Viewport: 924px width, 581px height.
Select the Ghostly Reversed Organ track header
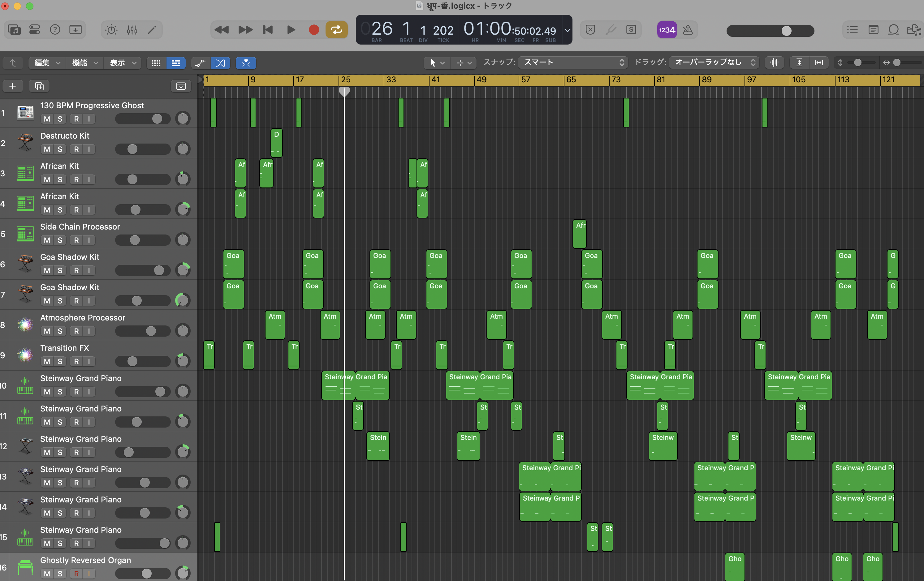tap(85, 560)
